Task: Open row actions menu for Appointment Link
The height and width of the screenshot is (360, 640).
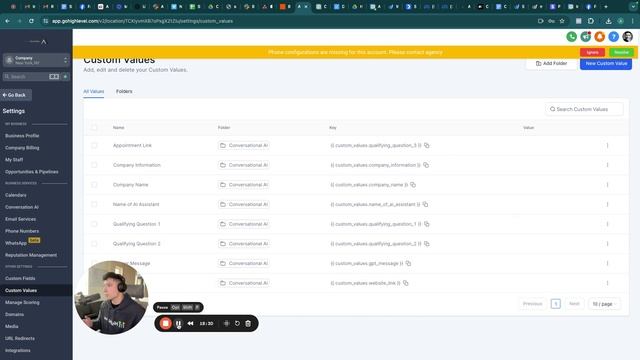Action: 607,145
